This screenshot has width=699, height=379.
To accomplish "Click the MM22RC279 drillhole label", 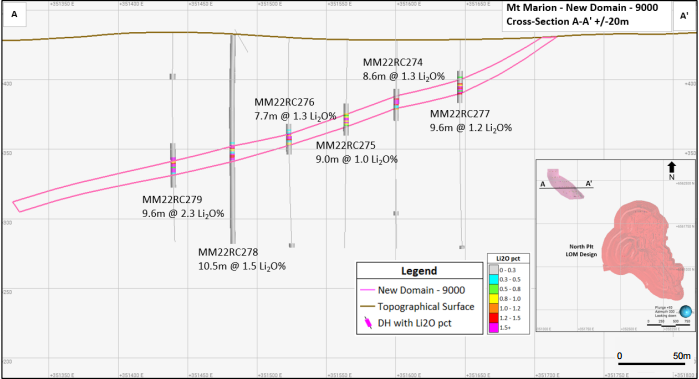I will tap(172, 199).
